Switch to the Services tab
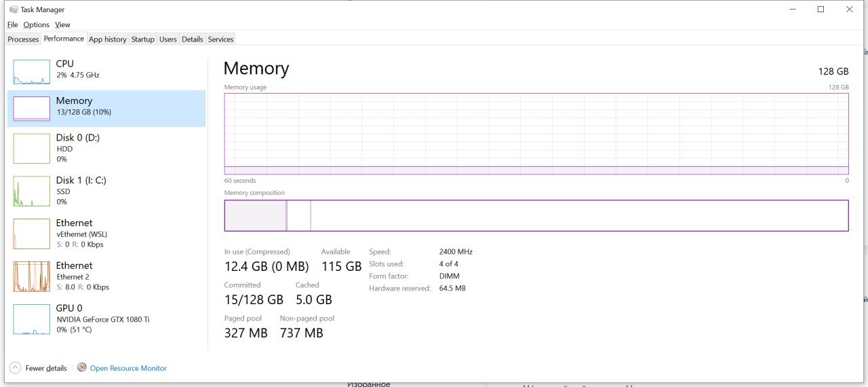 point(220,39)
